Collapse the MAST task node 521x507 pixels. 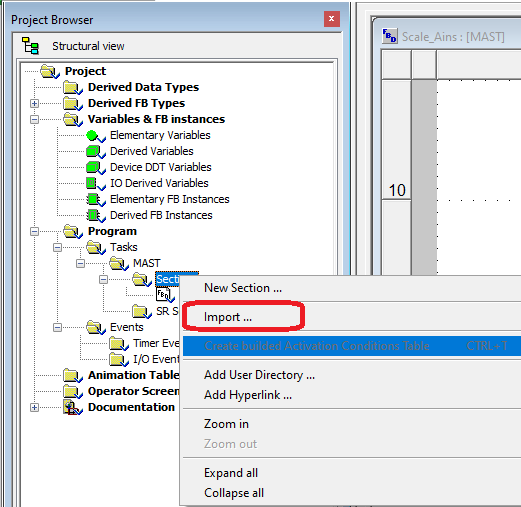click(x=80, y=263)
